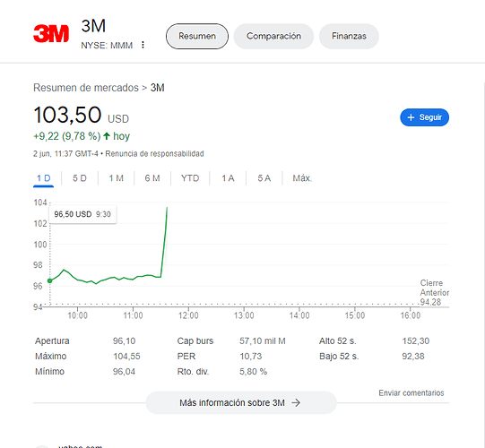Image resolution: width=485 pixels, height=448 pixels.
Task: Select the 1 D chart range
Action: click(x=44, y=178)
